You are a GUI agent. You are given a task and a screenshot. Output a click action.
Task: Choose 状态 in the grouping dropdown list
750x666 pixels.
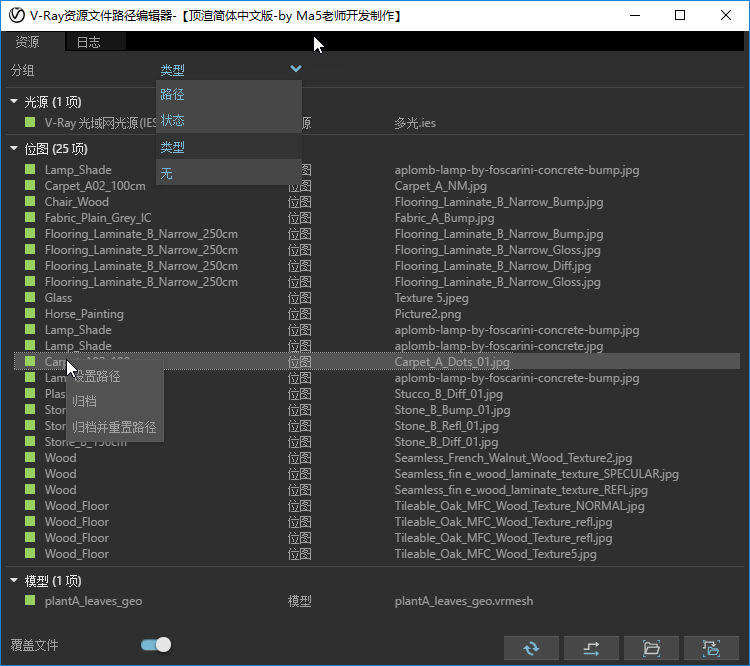[229, 120]
